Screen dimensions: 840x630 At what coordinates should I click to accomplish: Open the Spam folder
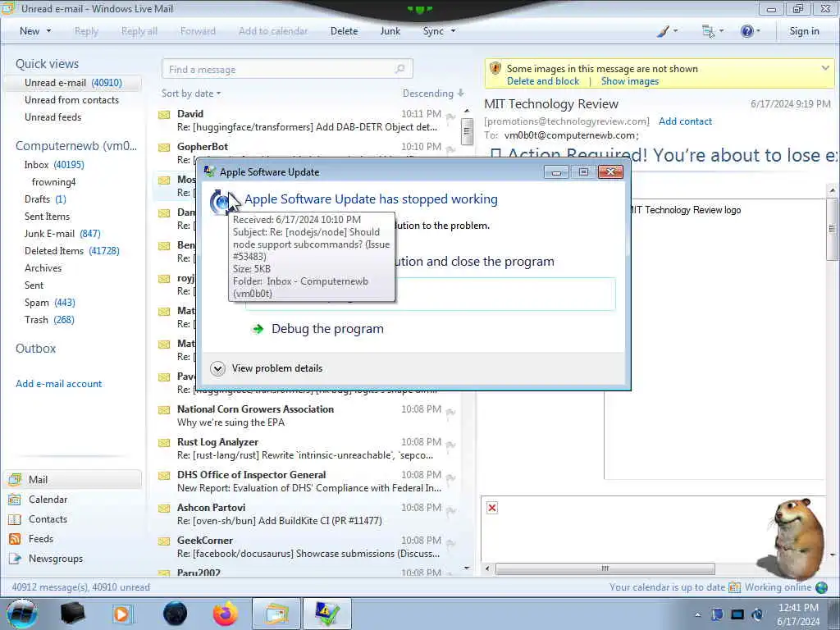click(50, 303)
